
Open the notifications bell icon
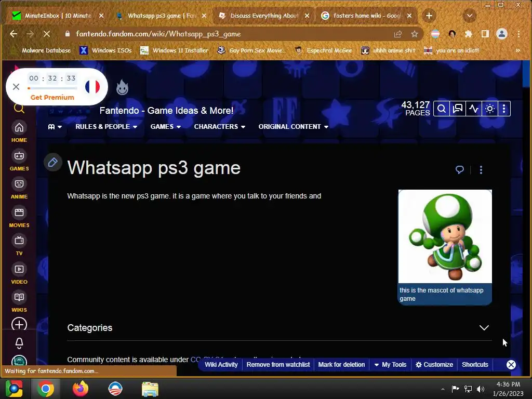[x=19, y=343]
